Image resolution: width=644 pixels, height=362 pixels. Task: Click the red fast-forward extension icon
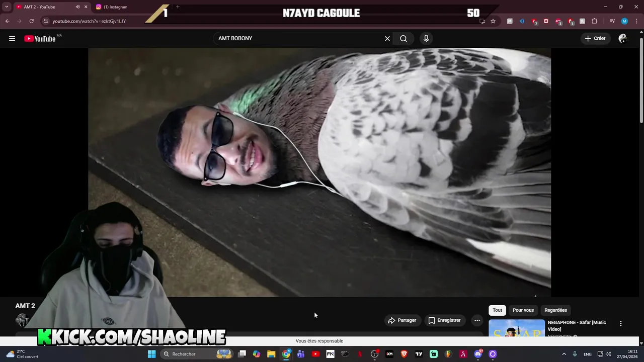546,21
